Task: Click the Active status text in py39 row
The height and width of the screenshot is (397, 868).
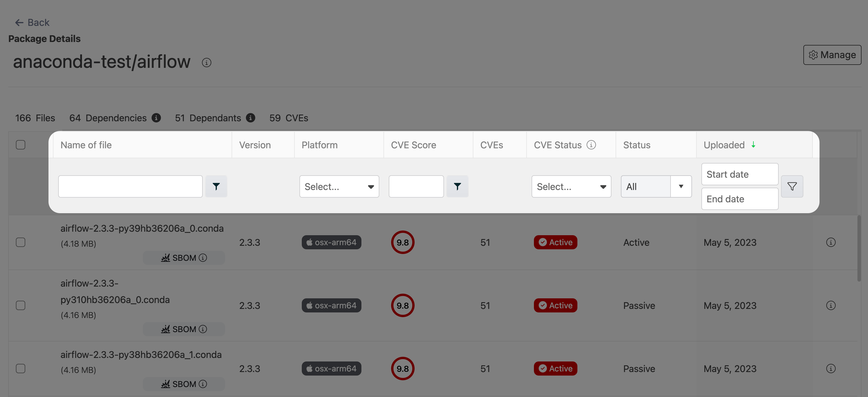Action: (x=636, y=242)
